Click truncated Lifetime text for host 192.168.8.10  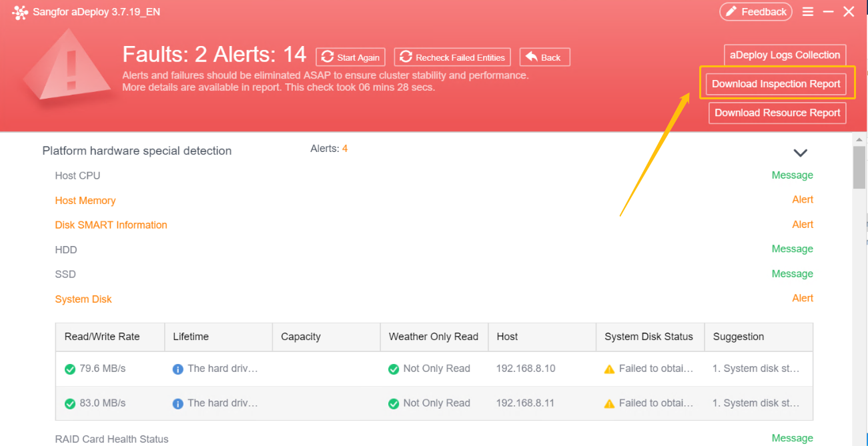[223, 369]
